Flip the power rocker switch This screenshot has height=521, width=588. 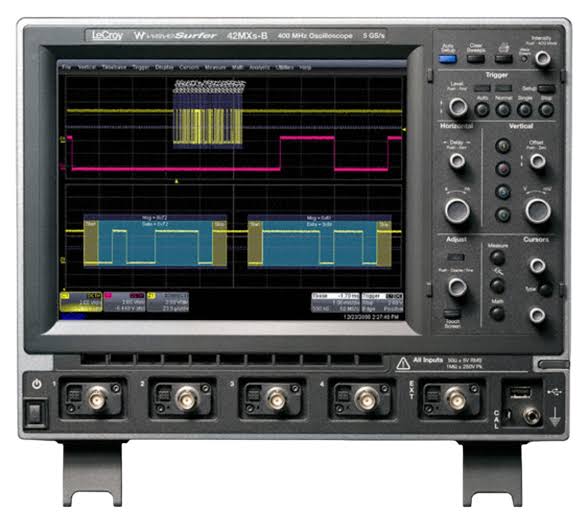34,414
